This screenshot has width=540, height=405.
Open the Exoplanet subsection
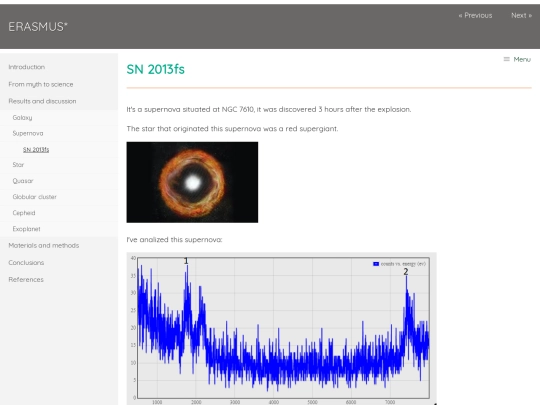(26, 229)
